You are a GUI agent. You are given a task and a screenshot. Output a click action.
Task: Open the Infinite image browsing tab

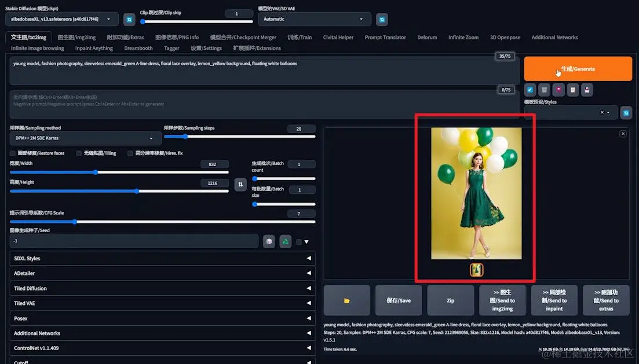click(x=38, y=48)
